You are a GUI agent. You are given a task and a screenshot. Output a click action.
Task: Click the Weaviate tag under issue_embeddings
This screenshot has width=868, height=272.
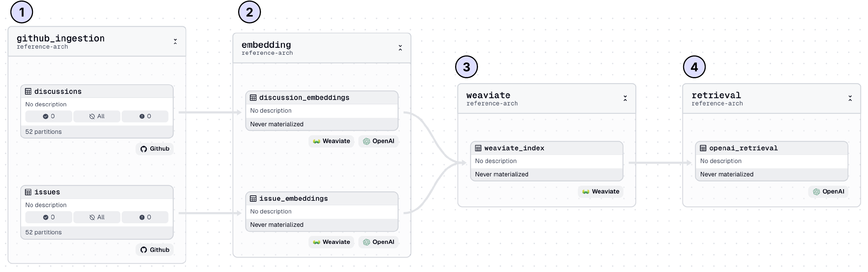click(331, 242)
